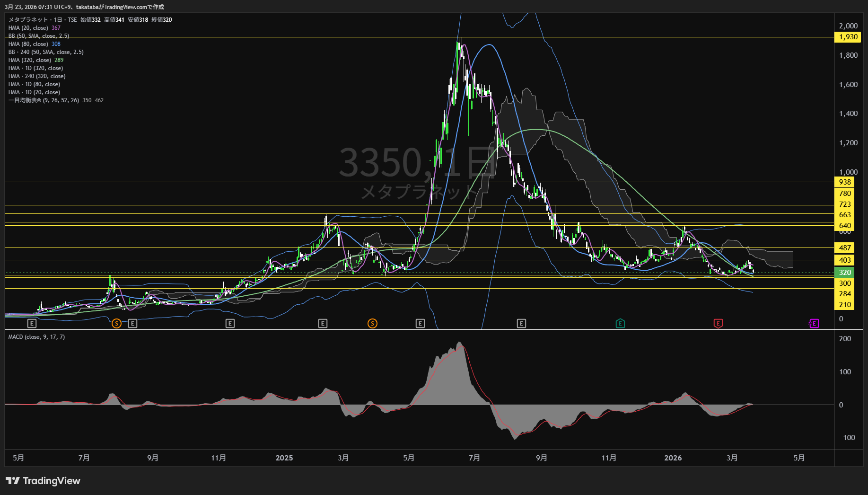Select the HMA (20, close) indicator legend

point(28,28)
